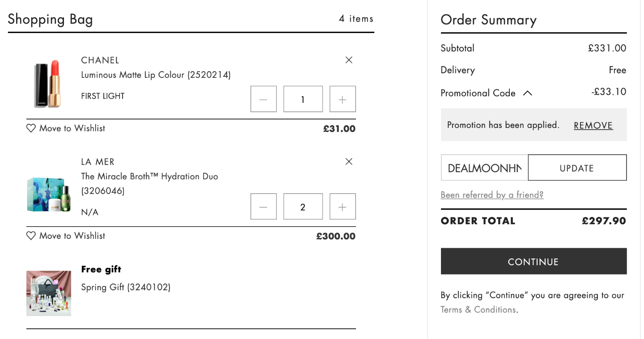Click the Promotional Code label
This screenshot has height=339, width=644.
[478, 93]
